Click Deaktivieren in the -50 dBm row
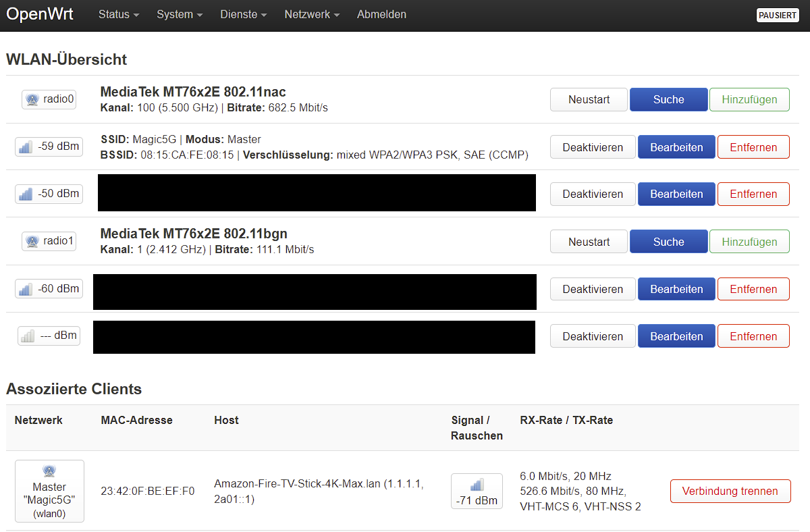 (x=593, y=194)
